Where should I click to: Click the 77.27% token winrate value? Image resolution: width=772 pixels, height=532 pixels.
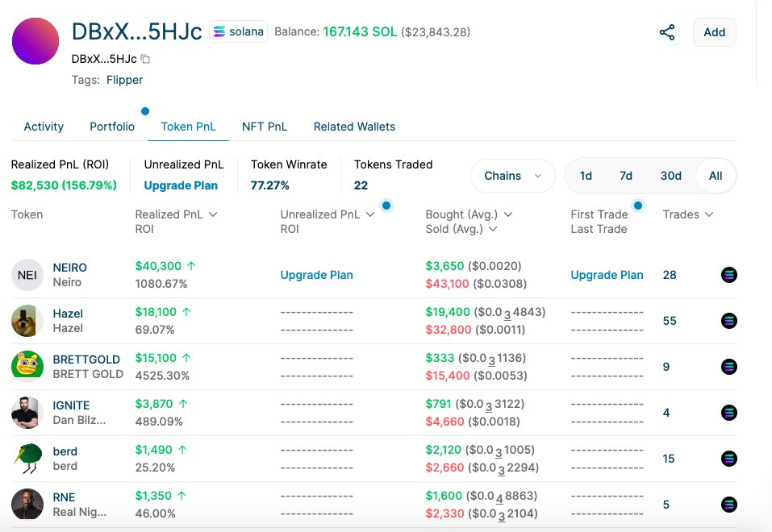coord(269,185)
